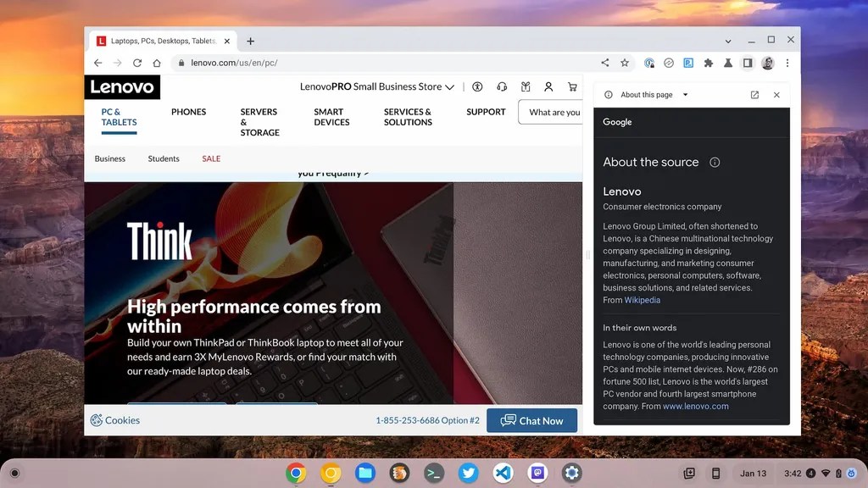Viewport: 868px width, 488px height.
Task: Open the extensions puzzle-piece icon
Action: pyautogui.click(x=709, y=63)
